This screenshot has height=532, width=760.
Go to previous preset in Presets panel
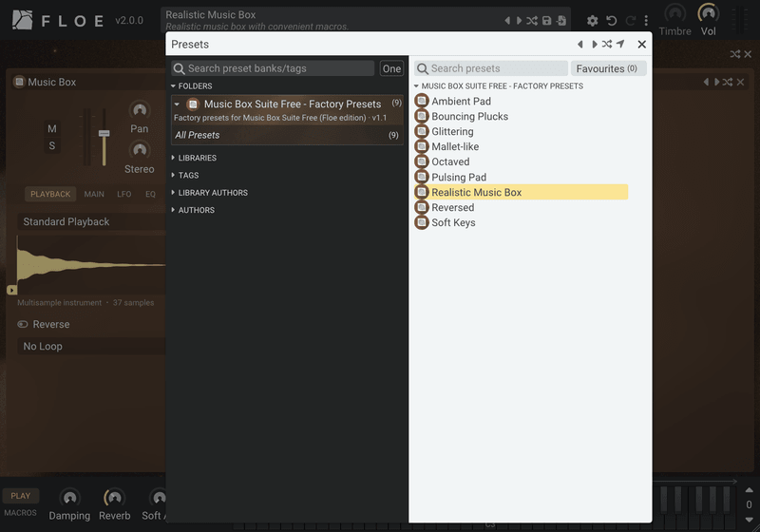[x=580, y=44]
